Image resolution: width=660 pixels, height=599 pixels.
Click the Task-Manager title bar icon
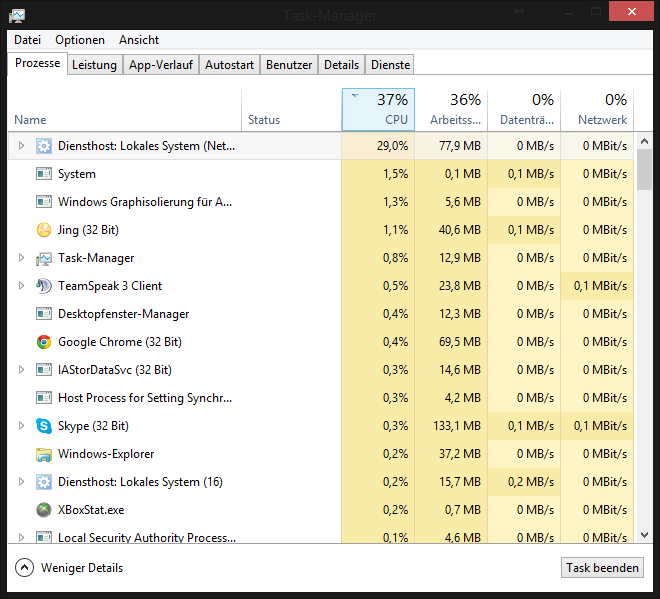[x=17, y=16]
